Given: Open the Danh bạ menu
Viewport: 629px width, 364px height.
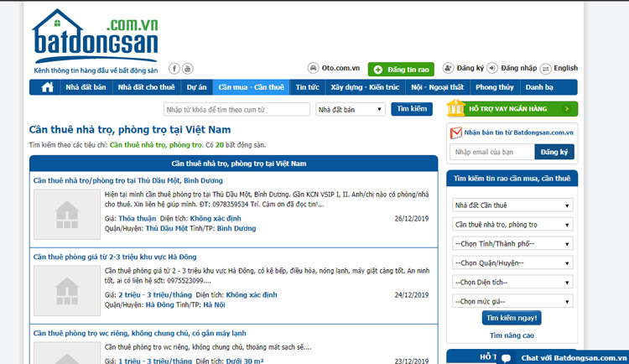Looking at the screenshot, I should (x=539, y=87).
